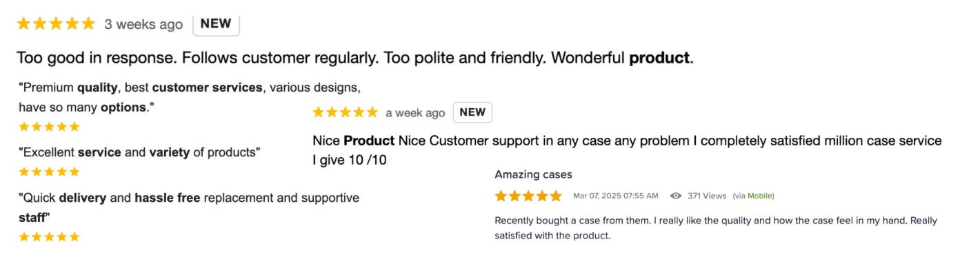Click the star rating under 'Amazing cases'

(528, 196)
